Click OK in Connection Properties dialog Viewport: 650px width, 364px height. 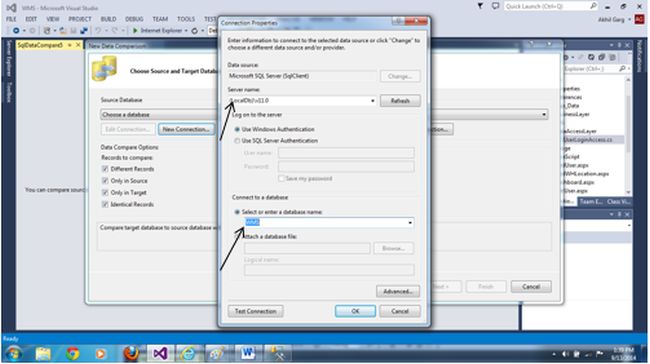(355, 311)
